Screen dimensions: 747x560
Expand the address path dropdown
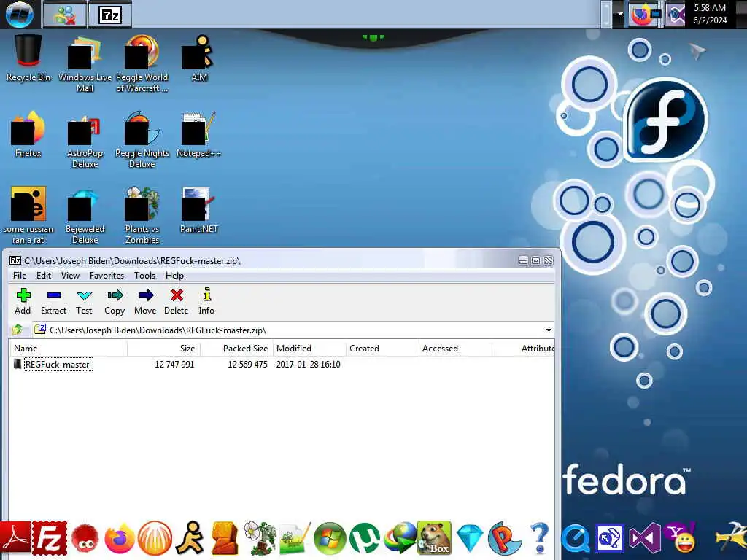point(549,330)
